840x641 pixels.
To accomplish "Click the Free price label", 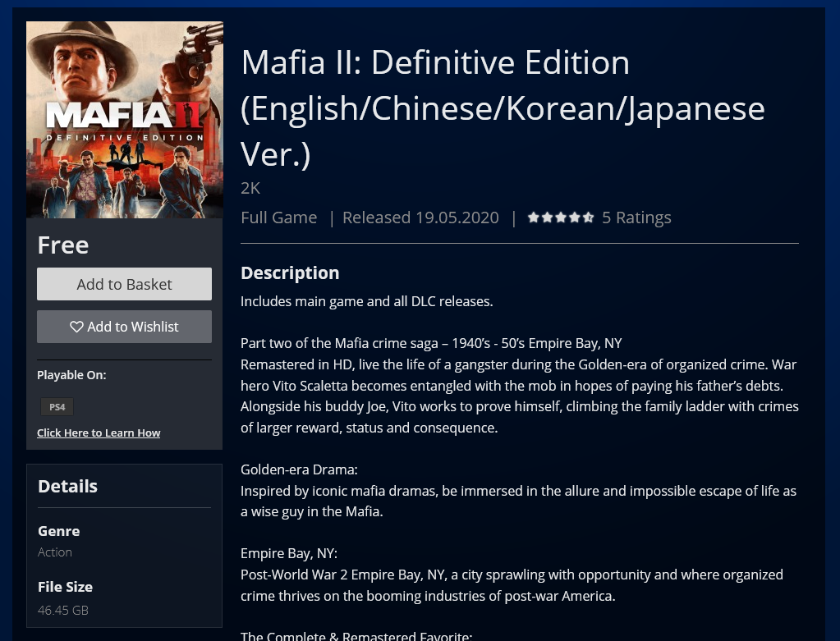I will tap(63, 245).
